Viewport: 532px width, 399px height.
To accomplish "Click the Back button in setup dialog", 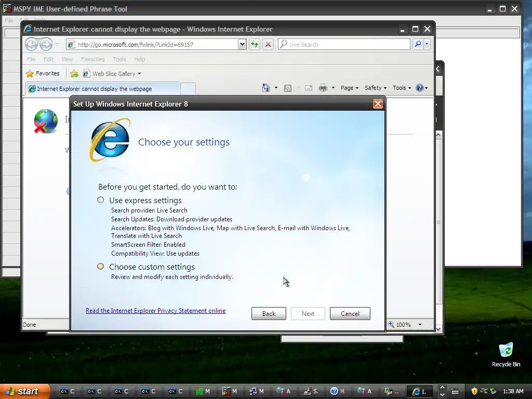I will pyautogui.click(x=269, y=313).
